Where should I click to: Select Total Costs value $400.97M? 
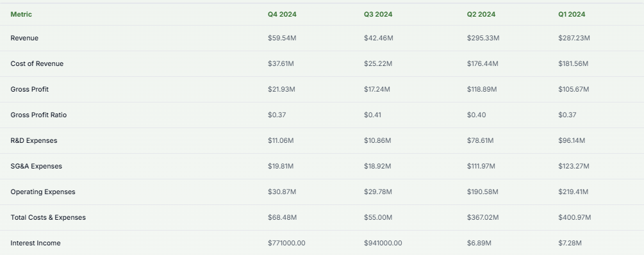point(575,218)
